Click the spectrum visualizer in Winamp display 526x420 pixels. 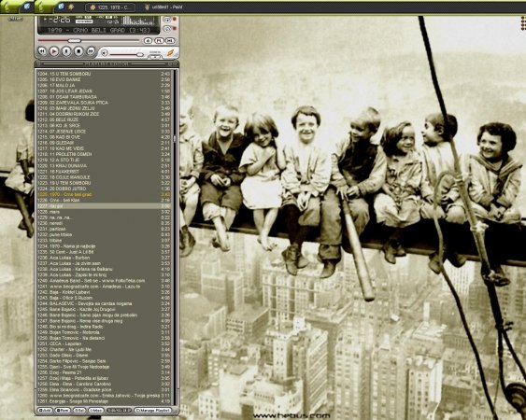click(139, 21)
